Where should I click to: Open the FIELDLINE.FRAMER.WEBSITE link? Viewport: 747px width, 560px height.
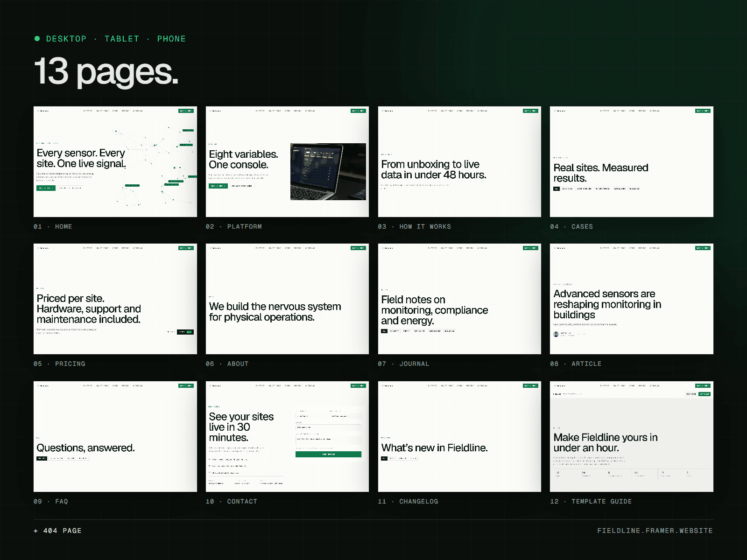pyautogui.click(x=655, y=531)
